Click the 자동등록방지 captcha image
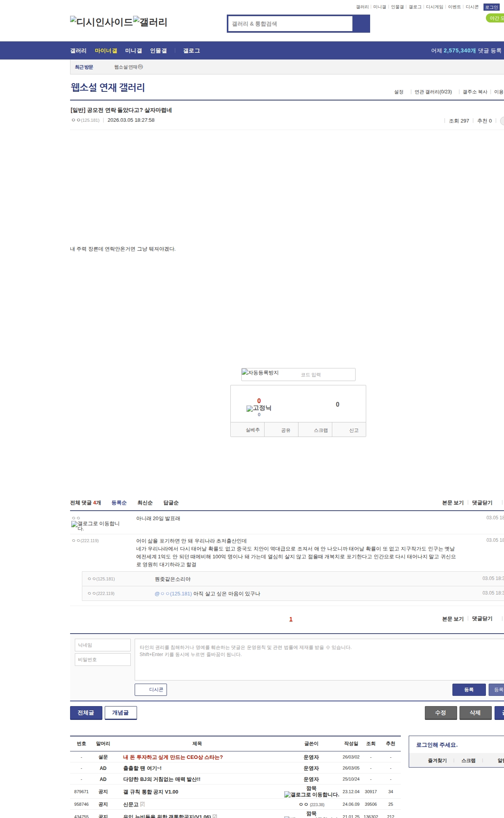 [x=260, y=373]
